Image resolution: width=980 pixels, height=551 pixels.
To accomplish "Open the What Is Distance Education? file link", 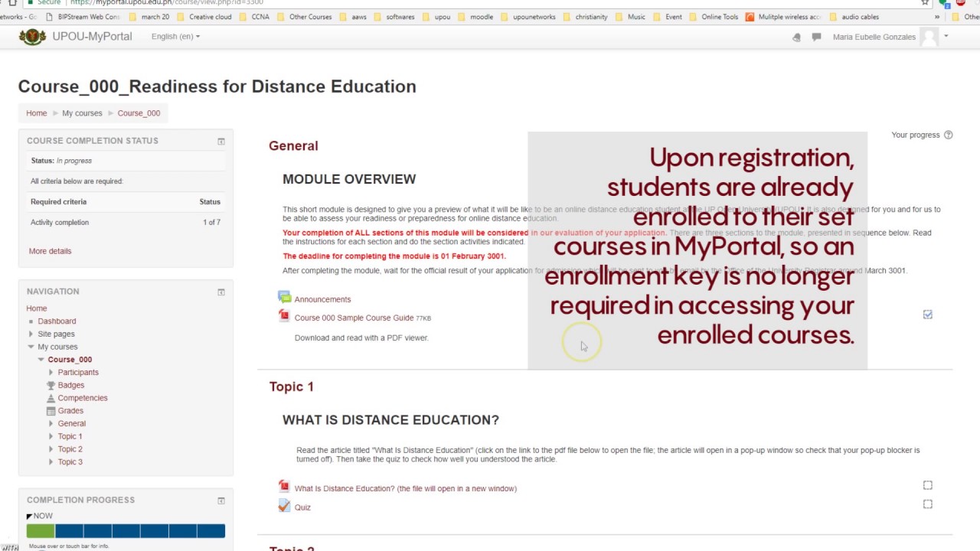I will click(405, 488).
